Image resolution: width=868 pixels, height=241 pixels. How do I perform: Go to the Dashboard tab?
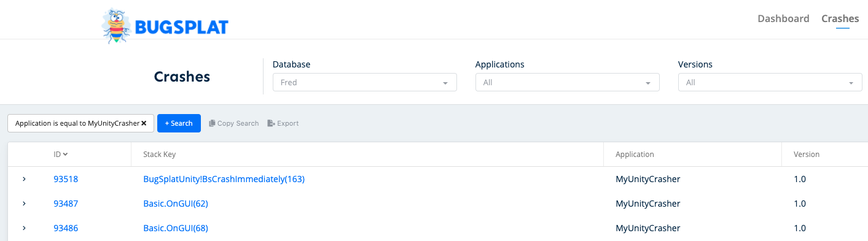[x=783, y=18]
